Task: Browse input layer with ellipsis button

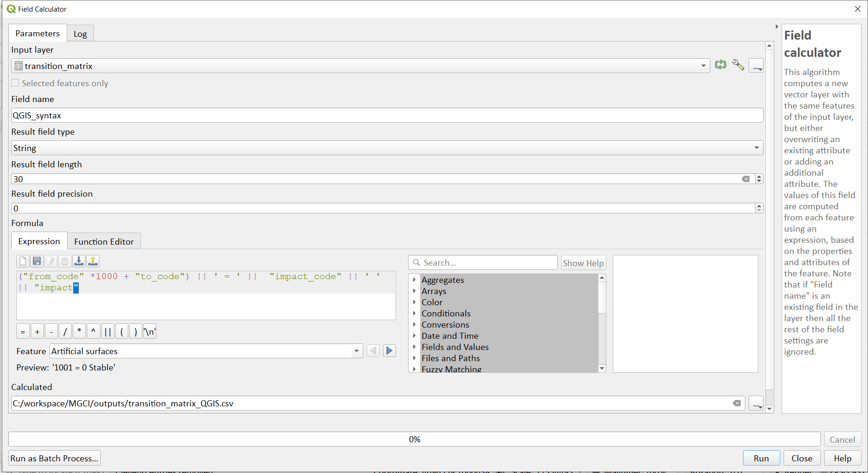Action: point(756,66)
